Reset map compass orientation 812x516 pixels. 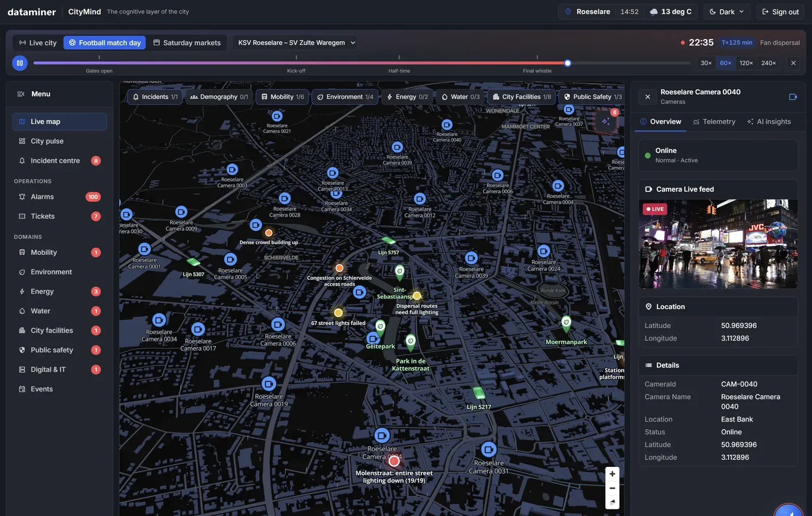(612, 502)
